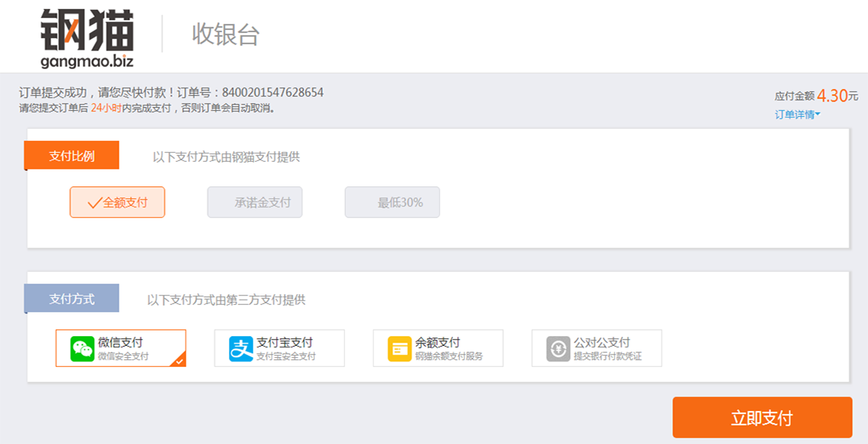868x444 pixels.
Task: Click the orange checkmark corner on 微信支付
Action: [178, 360]
